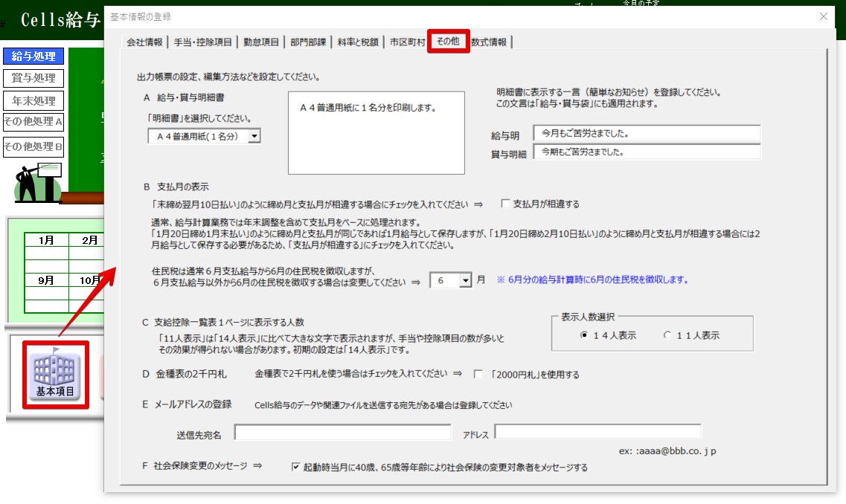Screen dimensions: 846x504
Task: Click the 基本項目 building icon
Action: pyautogui.click(x=56, y=374)
